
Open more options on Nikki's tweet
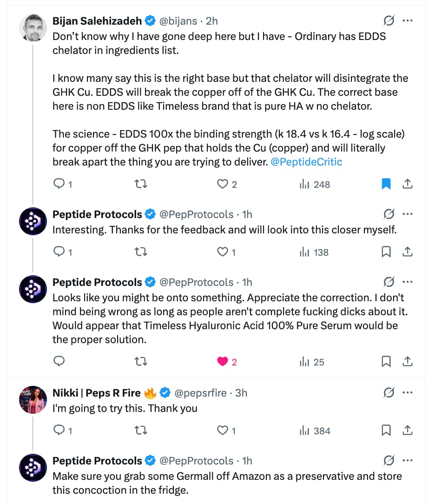click(408, 392)
